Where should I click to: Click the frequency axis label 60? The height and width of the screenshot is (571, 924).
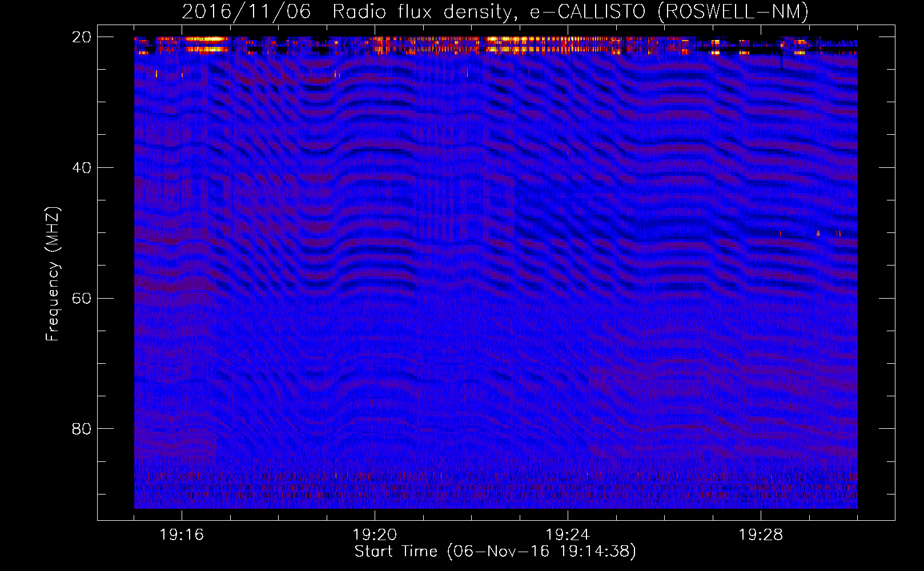[x=82, y=299]
